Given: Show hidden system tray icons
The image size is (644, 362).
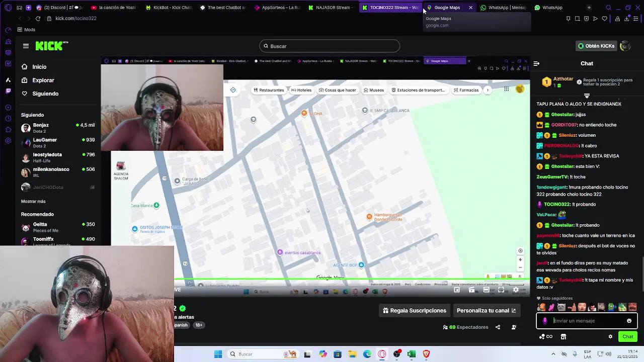Looking at the screenshot, I should click(553, 354).
